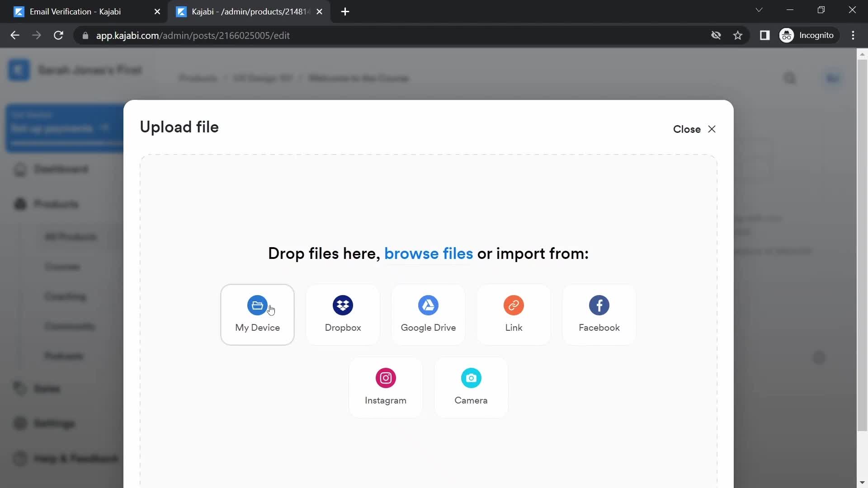This screenshot has height=488, width=868.
Task: Choose Link as import source
Action: pyautogui.click(x=514, y=315)
